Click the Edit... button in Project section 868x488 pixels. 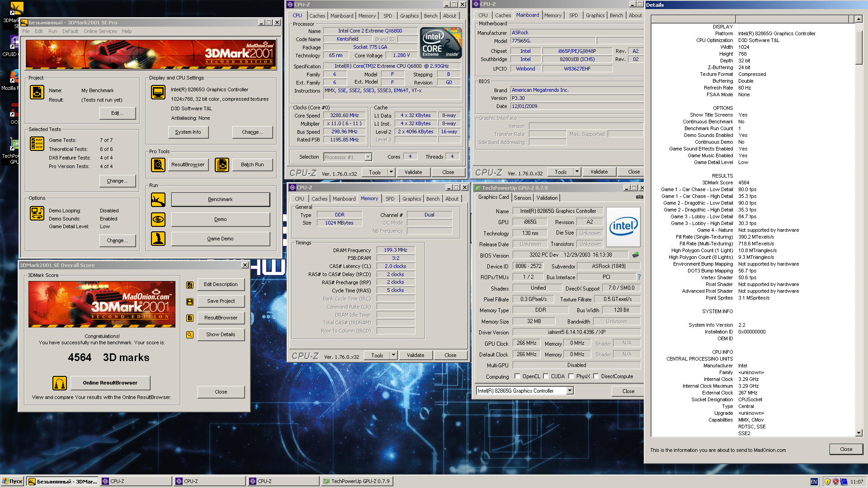point(118,113)
